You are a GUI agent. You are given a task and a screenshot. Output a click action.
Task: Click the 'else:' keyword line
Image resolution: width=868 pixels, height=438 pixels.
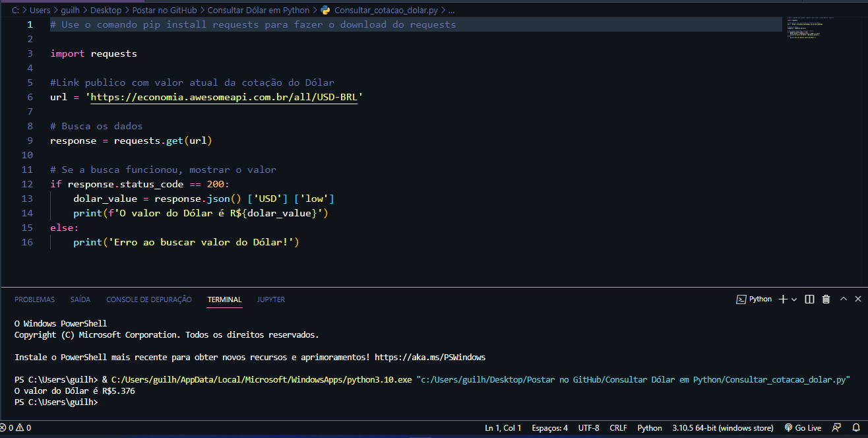[x=65, y=228]
